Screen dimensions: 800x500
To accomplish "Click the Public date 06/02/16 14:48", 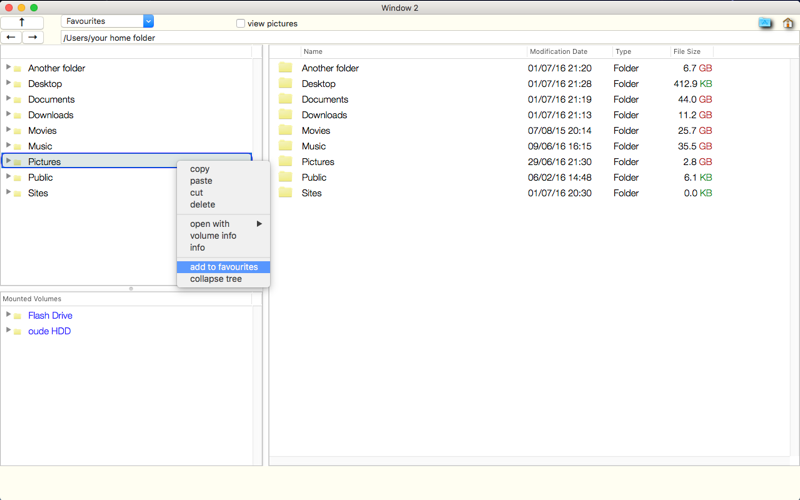I will pos(560,178).
